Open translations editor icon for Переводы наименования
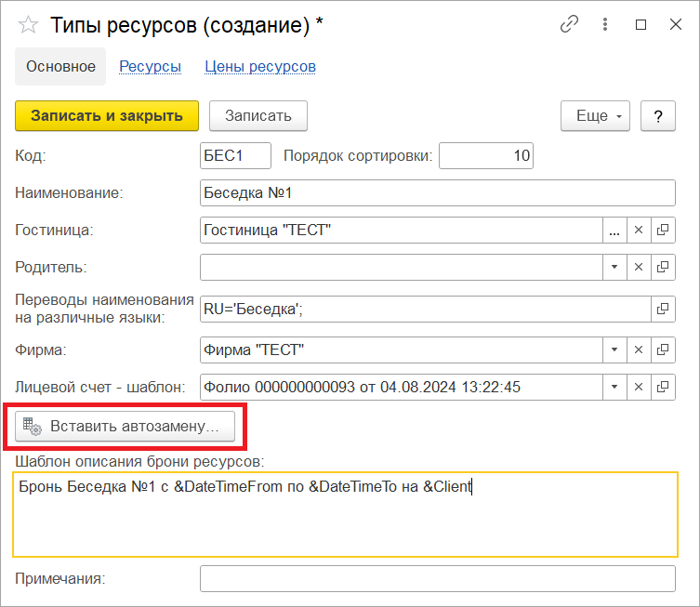Viewport: 700px width, 607px height. [663, 309]
